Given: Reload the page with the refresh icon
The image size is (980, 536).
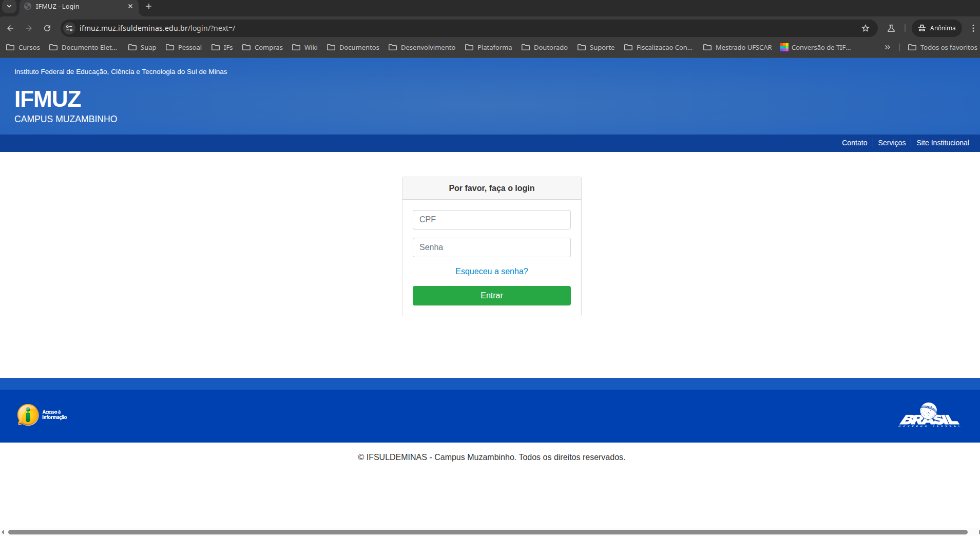Looking at the screenshot, I should coord(47,28).
